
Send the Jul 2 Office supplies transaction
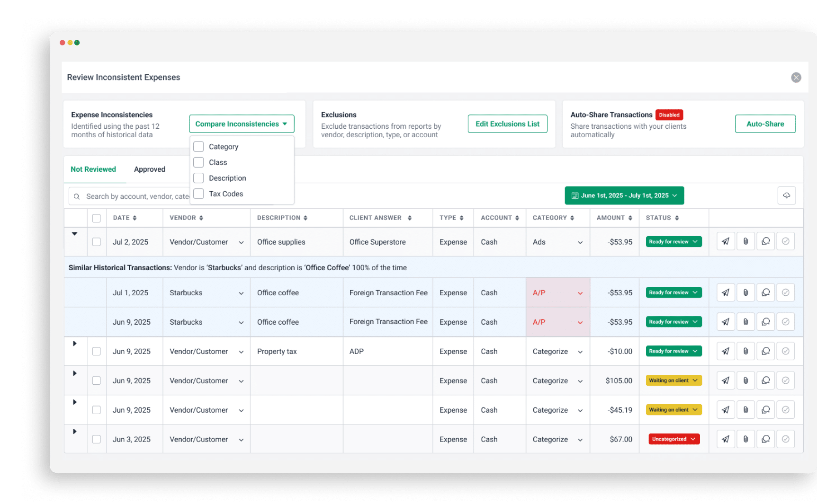tap(726, 241)
